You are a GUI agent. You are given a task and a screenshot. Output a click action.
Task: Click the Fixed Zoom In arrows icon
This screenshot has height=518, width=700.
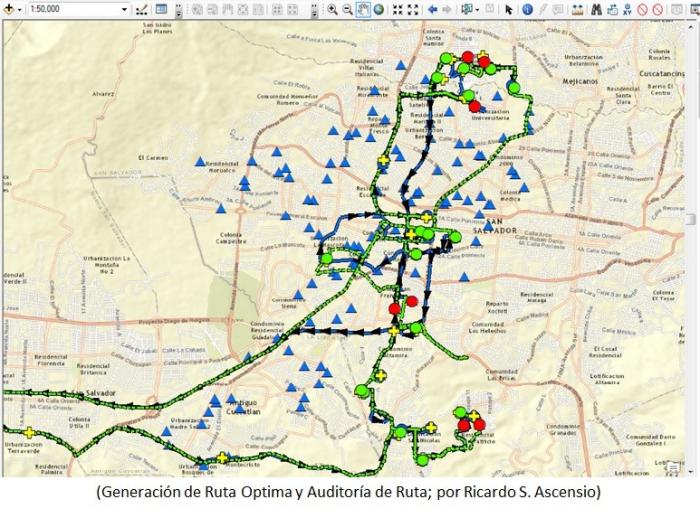click(x=397, y=9)
